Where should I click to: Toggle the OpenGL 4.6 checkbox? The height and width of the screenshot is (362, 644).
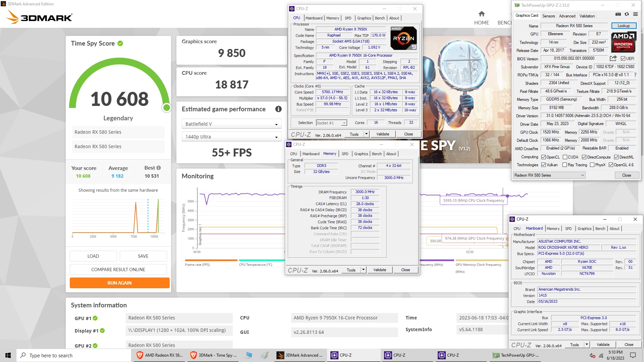pyautogui.click(x=611, y=165)
